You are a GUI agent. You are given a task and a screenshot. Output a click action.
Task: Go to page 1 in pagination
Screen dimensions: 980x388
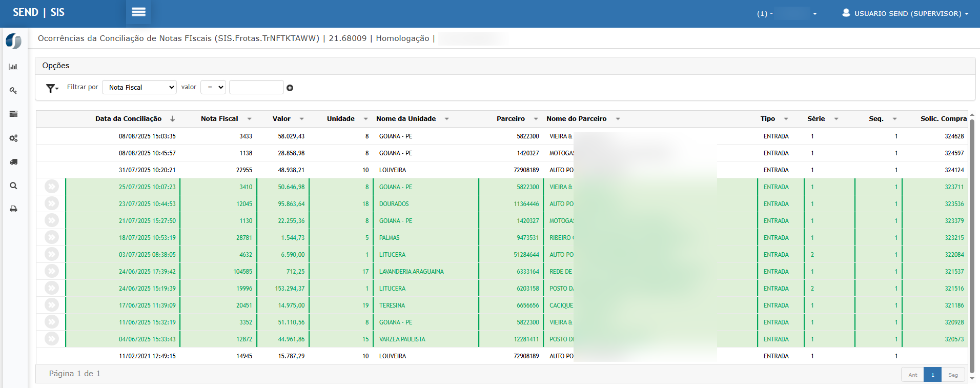click(932, 375)
